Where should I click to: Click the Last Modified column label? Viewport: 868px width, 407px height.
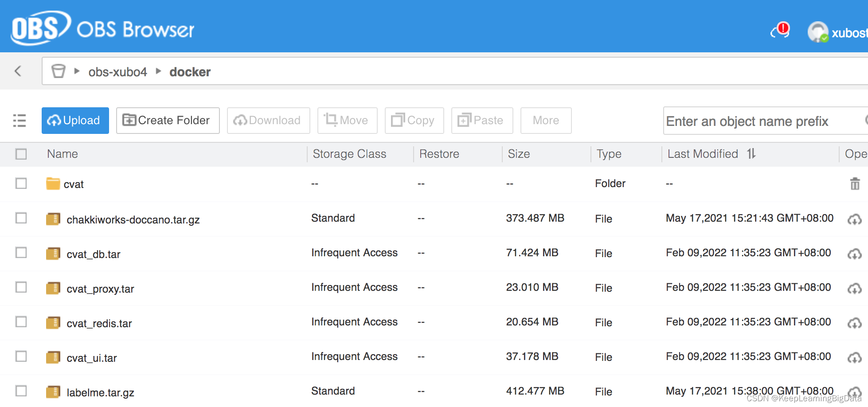[x=703, y=154]
